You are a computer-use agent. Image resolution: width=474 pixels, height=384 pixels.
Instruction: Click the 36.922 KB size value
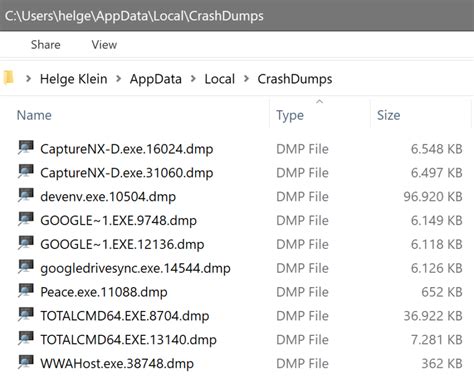coord(433,316)
